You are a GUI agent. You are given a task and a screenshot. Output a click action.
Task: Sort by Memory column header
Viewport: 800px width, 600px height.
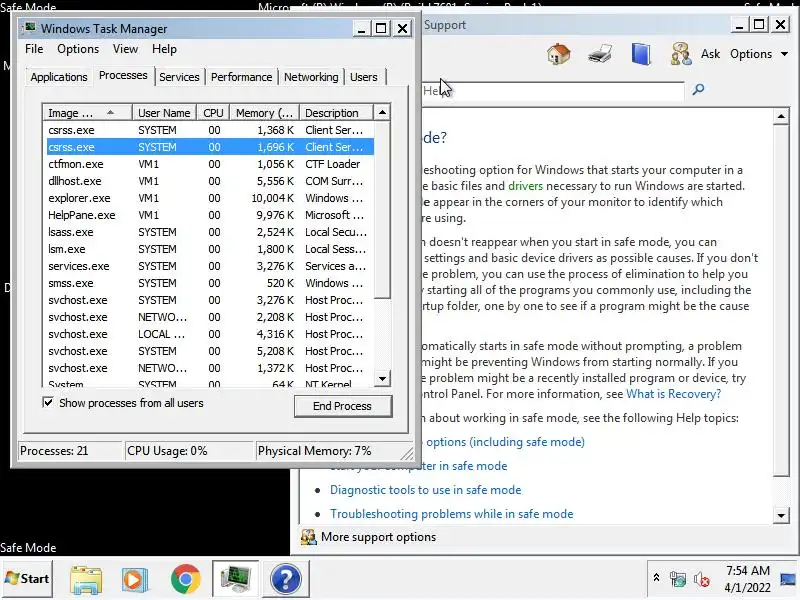tap(264, 113)
